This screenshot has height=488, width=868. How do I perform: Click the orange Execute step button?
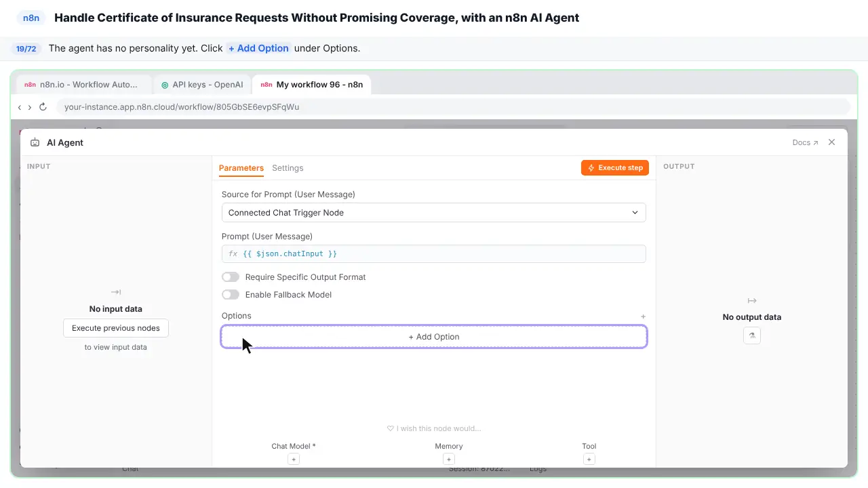pyautogui.click(x=615, y=167)
